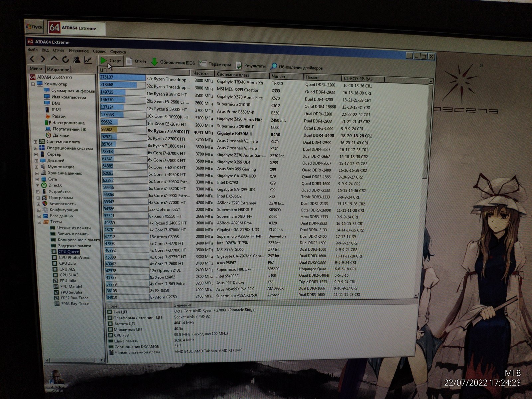Go up one level with the Up arrow
Image resolution: width=532 pixels, height=399 pixels.
pos(54,59)
